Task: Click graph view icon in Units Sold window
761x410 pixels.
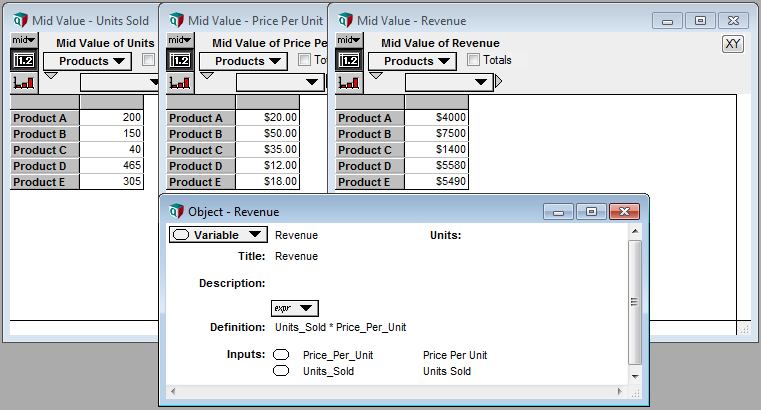Action: tap(24, 83)
